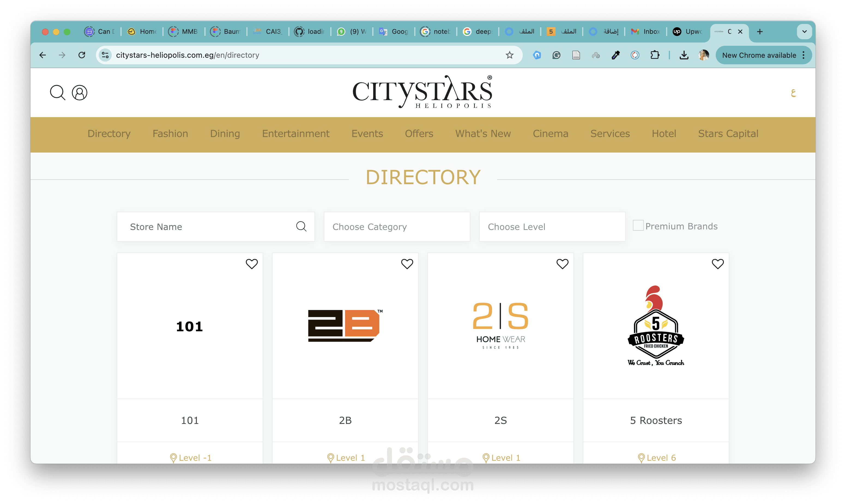Viewport: 846px width, 504px height.
Task: Open a new browser tab
Action: [760, 32]
